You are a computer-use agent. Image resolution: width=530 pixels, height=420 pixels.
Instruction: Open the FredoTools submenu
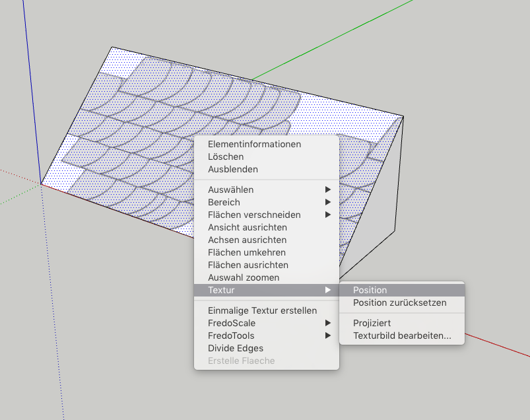coord(231,335)
